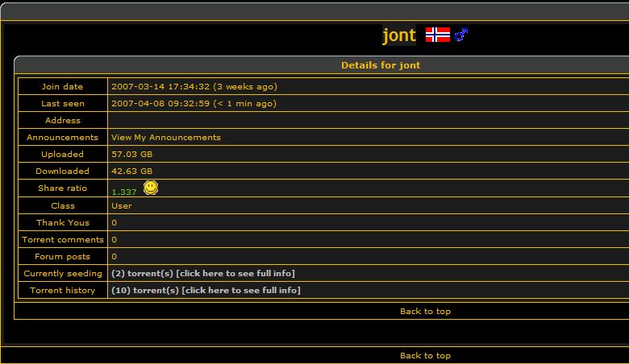This screenshot has width=629, height=364.
Task: Click the Announcements label
Action: 63,138
